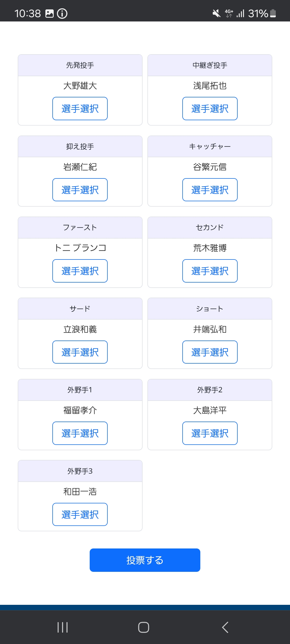Tap the Android home navigation icon
Screen dimensions: 290x644
[144, 627]
